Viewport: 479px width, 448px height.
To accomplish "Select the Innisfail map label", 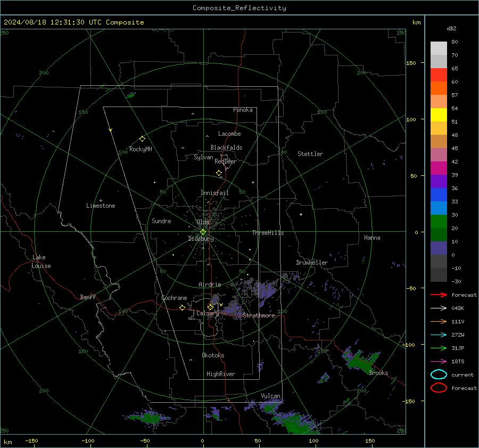I will tap(214, 193).
